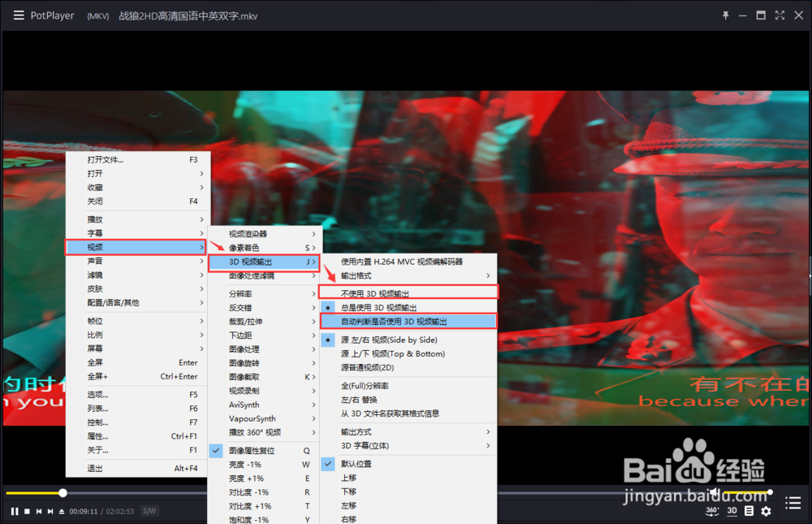This screenshot has width=812, height=524.
Task: Expand the 分辨率 submenu
Action: tap(264, 294)
